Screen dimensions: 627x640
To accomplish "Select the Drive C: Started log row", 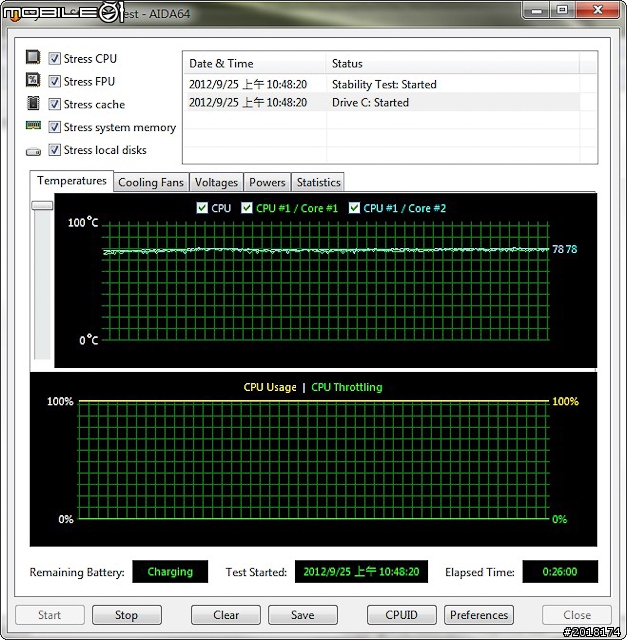I will [x=382, y=102].
